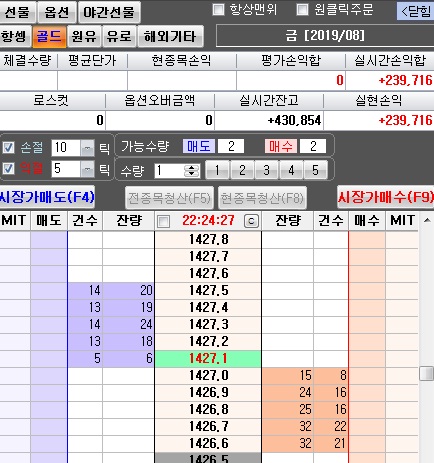Screen dimensions: 434x463
Task: Open the 손절 tick dropdown showing 10
Action: [87, 148]
